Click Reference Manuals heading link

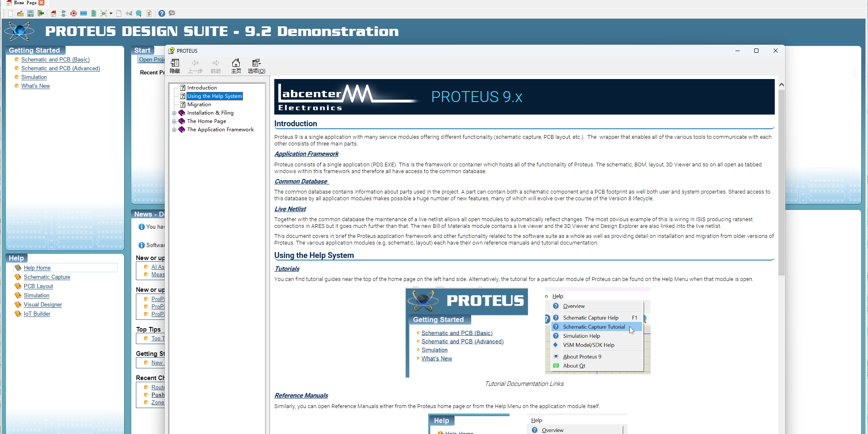pyautogui.click(x=301, y=396)
